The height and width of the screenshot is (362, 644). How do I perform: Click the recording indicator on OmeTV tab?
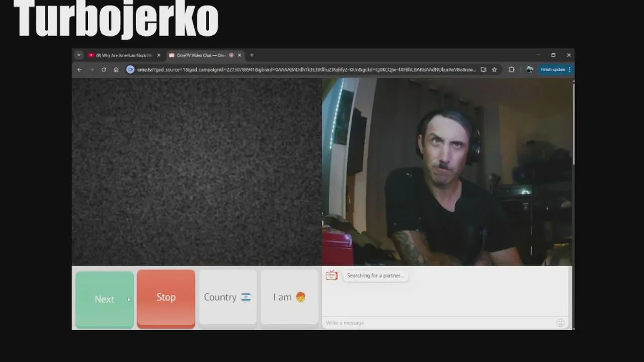click(x=231, y=55)
